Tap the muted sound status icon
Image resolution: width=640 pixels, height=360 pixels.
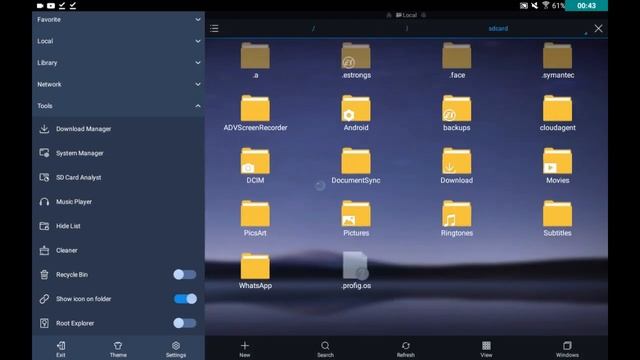click(x=535, y=5)
